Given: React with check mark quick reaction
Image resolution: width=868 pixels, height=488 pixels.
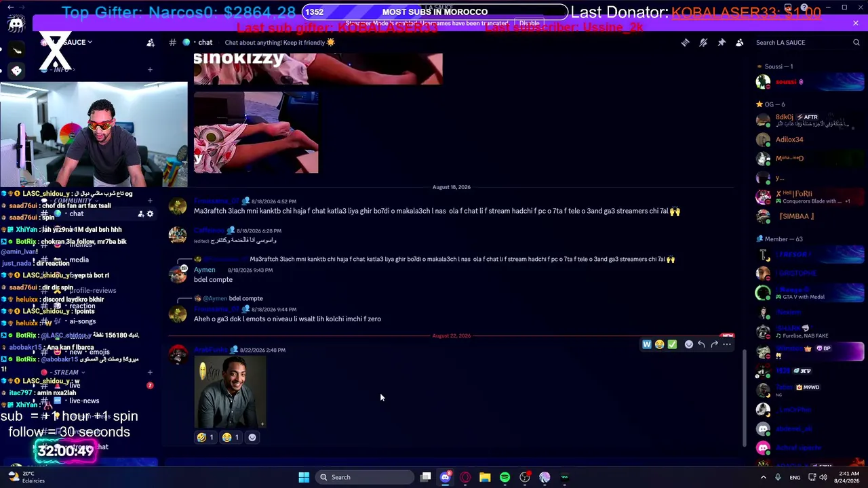Looking at the screenshot, I should pyautogui.click(x=672, y=344).
